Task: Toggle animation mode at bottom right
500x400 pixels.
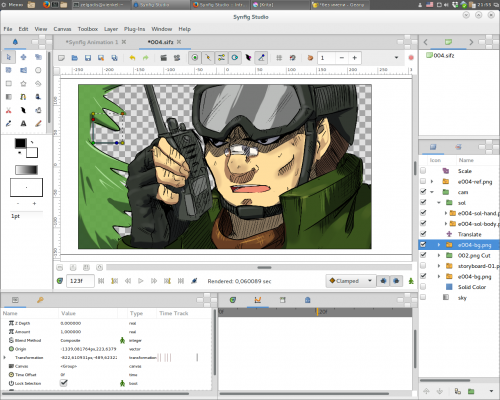Action: click(411, 281)
